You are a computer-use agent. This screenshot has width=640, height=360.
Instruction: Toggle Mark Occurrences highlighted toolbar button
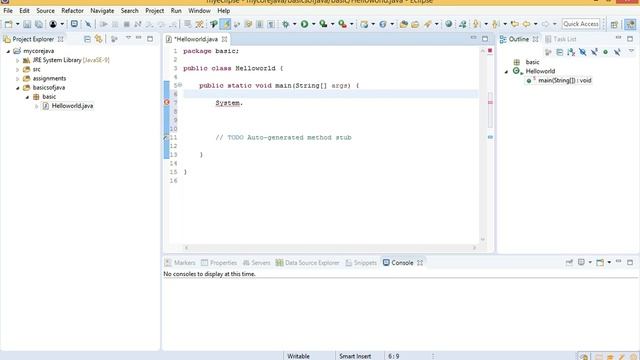click(x=225, y=24)
